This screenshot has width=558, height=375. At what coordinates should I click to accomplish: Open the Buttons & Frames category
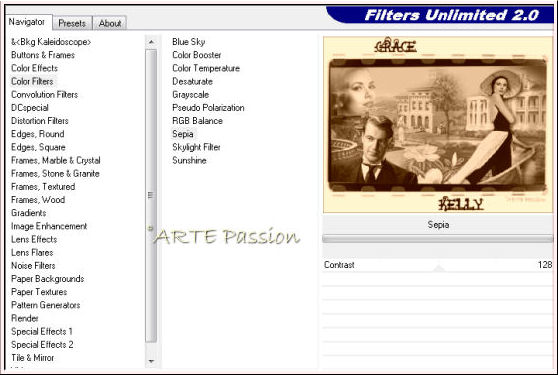[43, 55]
